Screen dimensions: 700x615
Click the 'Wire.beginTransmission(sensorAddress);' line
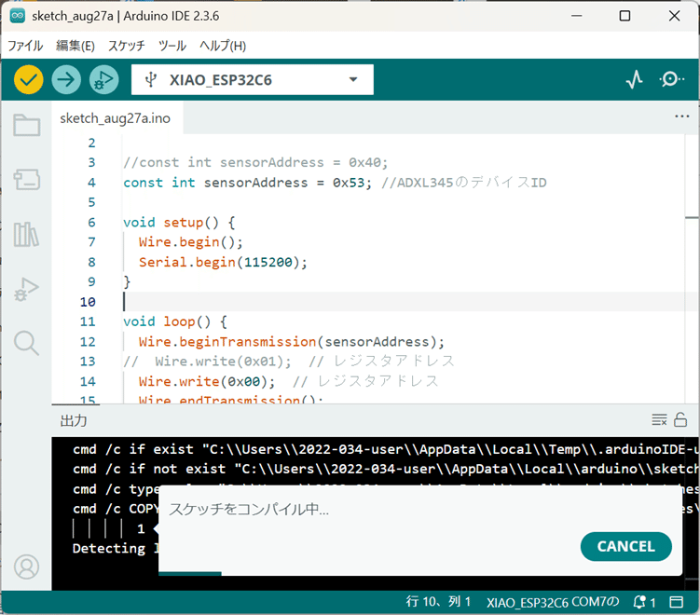292,342
